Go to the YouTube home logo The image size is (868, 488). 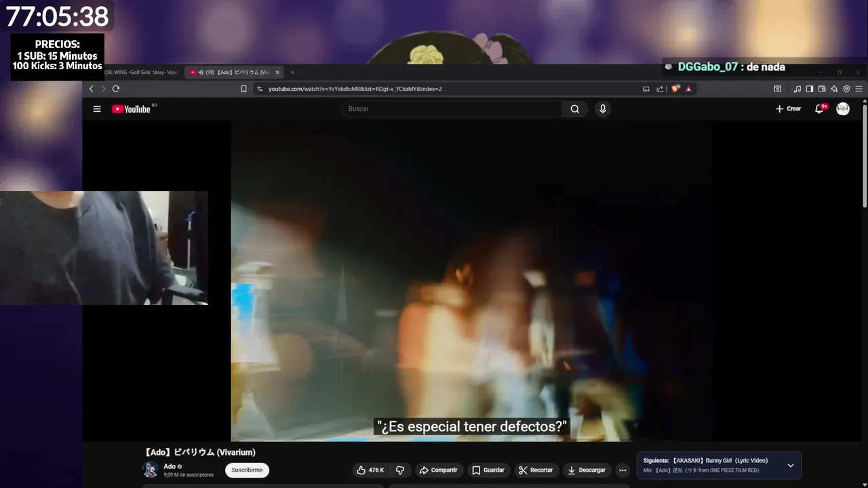(131, 108)
